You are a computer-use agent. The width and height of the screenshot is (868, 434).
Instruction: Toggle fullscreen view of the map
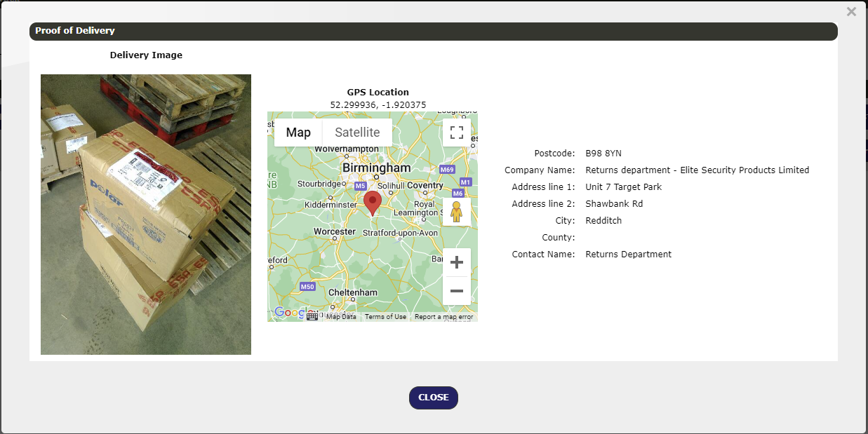[456, 133]
